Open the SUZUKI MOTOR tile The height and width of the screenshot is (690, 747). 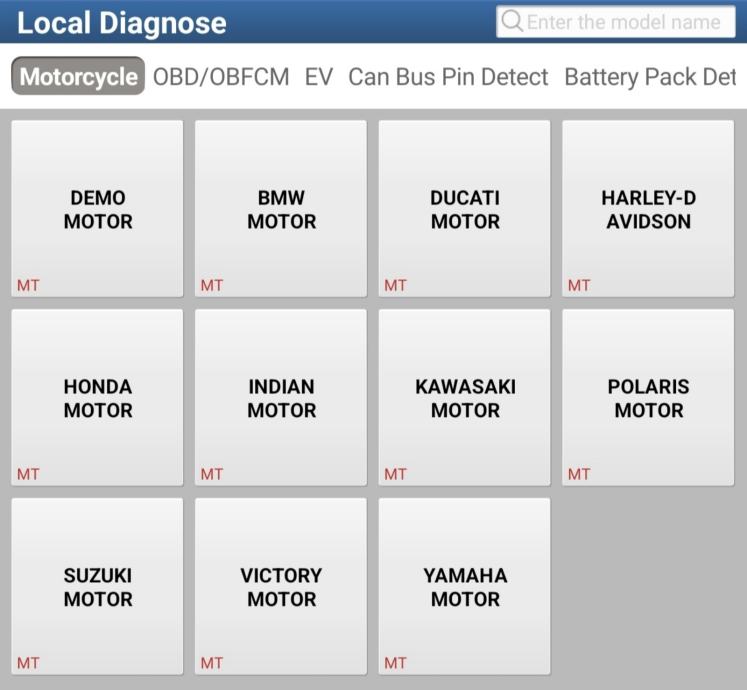[98, 586]
